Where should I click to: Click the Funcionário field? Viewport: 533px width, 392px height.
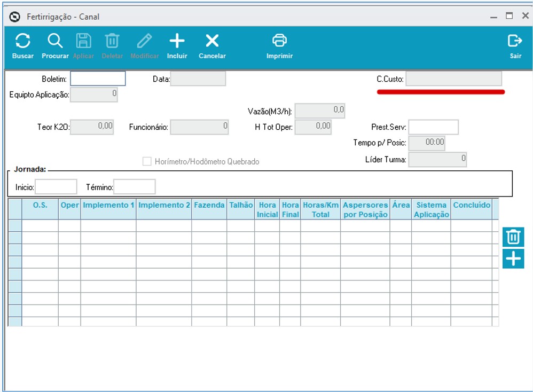coord(199,127)
